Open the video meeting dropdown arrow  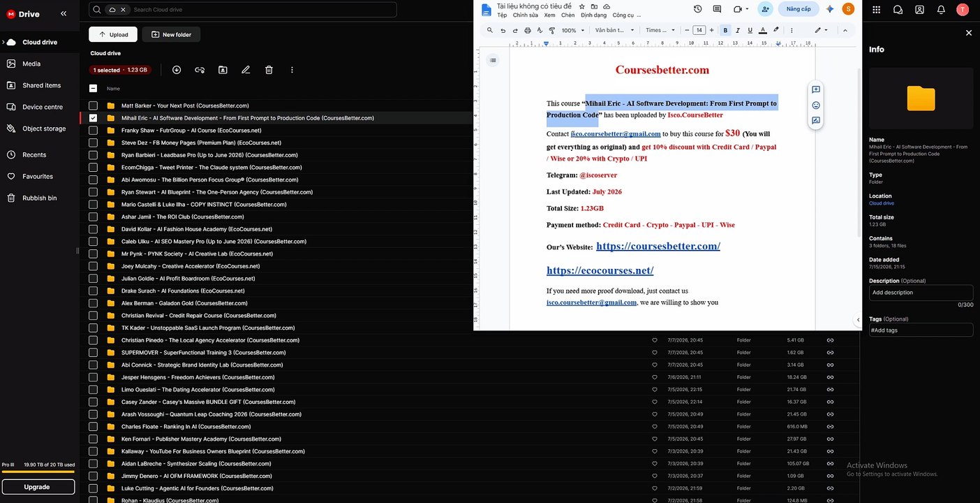point(747,9)
